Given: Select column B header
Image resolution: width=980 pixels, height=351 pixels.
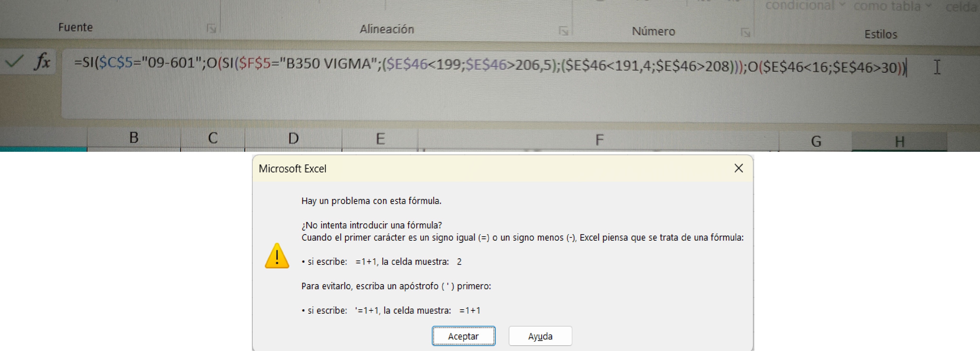Looking at the screenshot, I should click(134, 138).
